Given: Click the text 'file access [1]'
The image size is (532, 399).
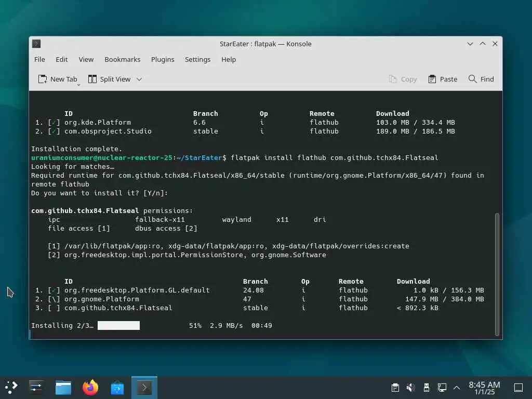Looking at the screenshot, I should pyautogui.click(x=79, y=229).
